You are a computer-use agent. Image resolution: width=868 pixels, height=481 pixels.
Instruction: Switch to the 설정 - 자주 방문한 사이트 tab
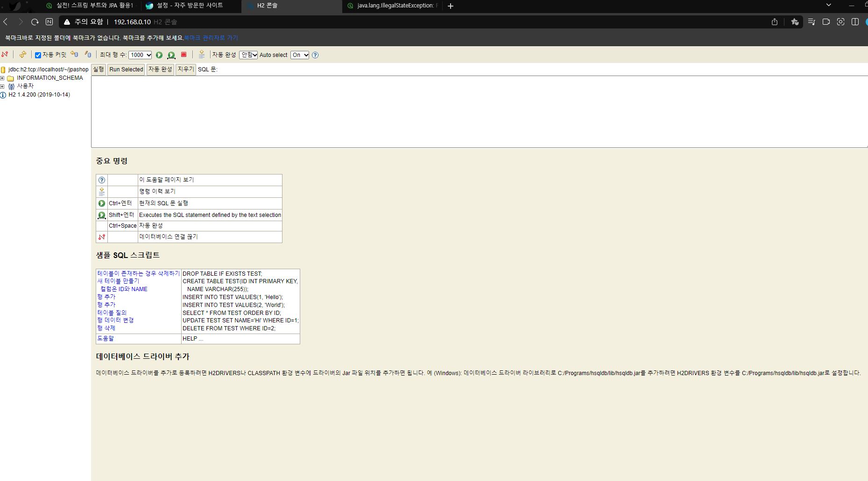(x=190, y=6)
